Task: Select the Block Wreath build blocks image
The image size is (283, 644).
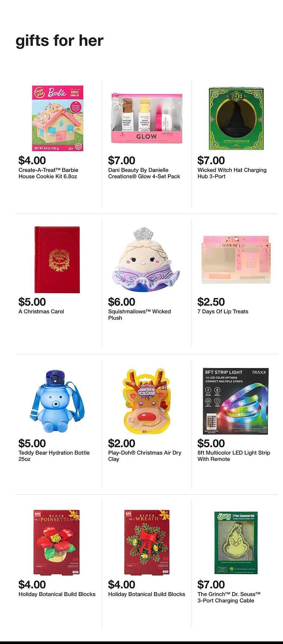Action: [147, 542]
